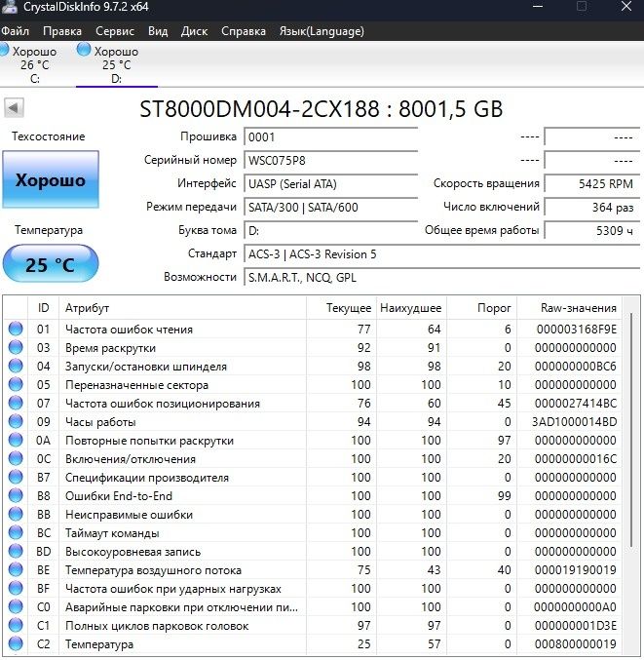Click the Прошивка field showing 0001
The height and width of the screenshot is (660, 644).
coord(330,137)
